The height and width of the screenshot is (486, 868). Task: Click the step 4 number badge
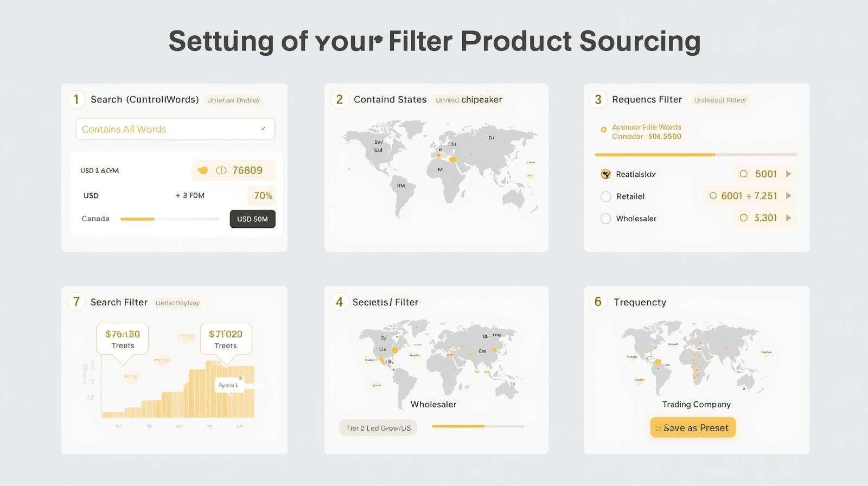[340, 302]
